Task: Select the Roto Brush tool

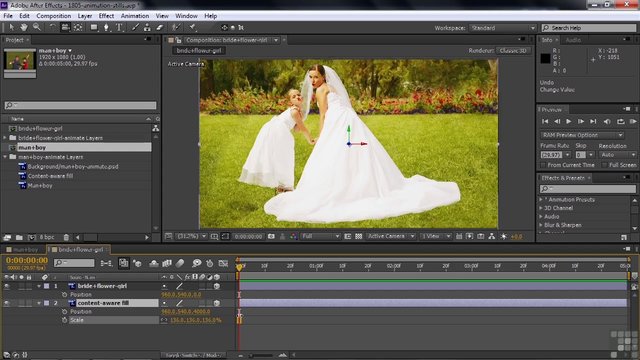Action: pyautogui.click(x=176, y=27)
